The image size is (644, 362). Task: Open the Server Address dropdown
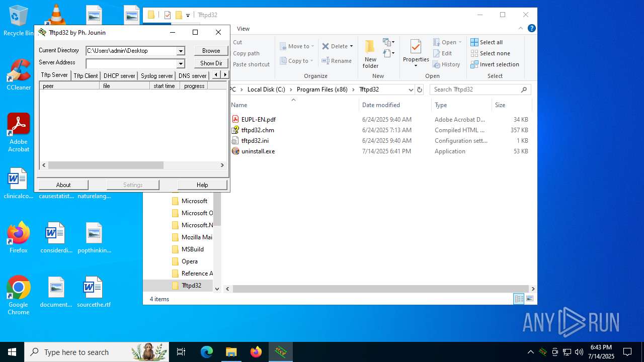(x=181, y=63)
